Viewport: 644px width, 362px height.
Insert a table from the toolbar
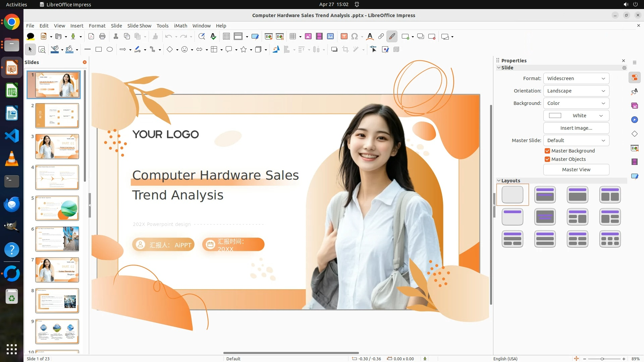(293, 37)
